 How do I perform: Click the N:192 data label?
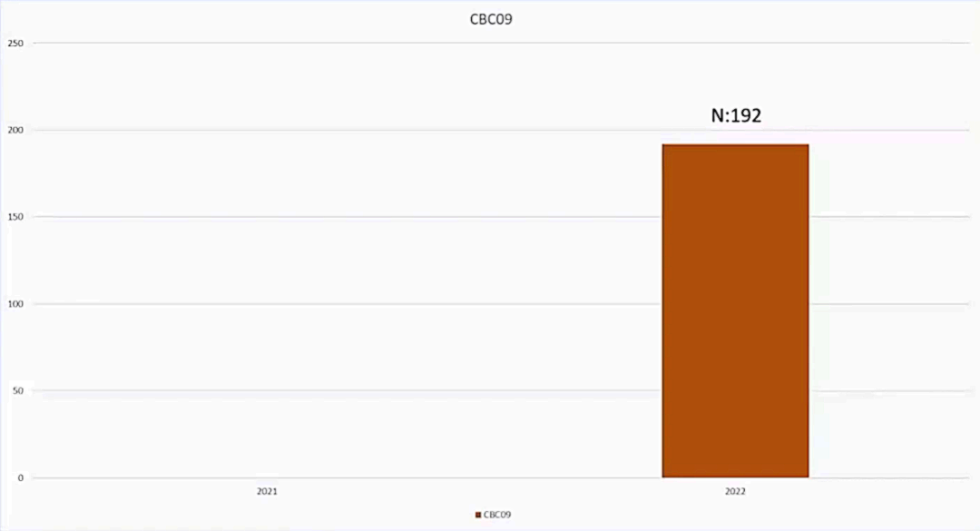(736, 115)
